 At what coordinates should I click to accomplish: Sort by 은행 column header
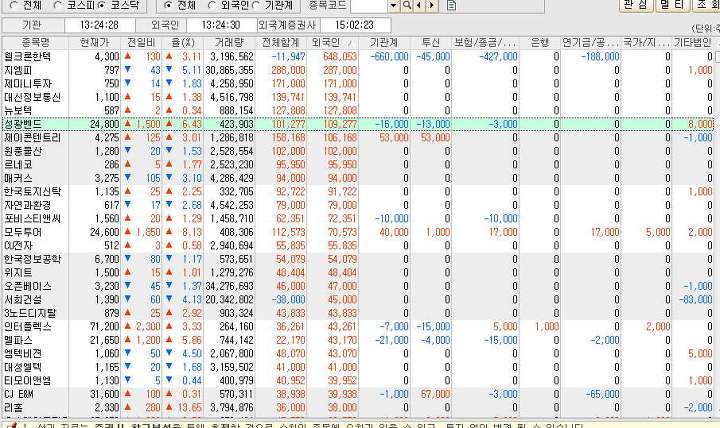(x=540, y=43)
